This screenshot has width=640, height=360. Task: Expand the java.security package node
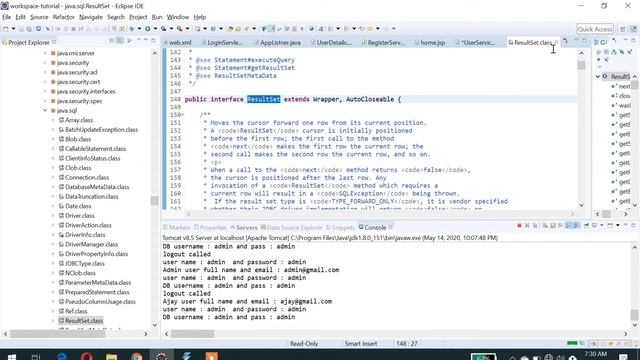45,63
